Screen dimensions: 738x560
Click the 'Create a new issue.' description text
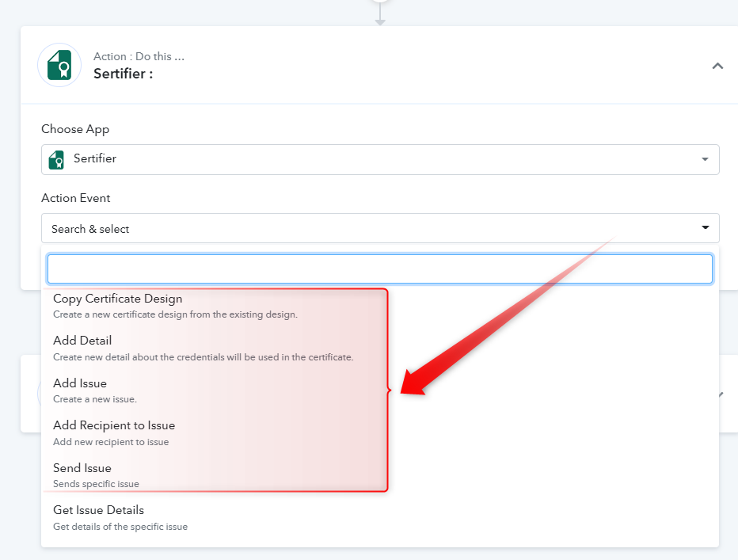(95, 399)
